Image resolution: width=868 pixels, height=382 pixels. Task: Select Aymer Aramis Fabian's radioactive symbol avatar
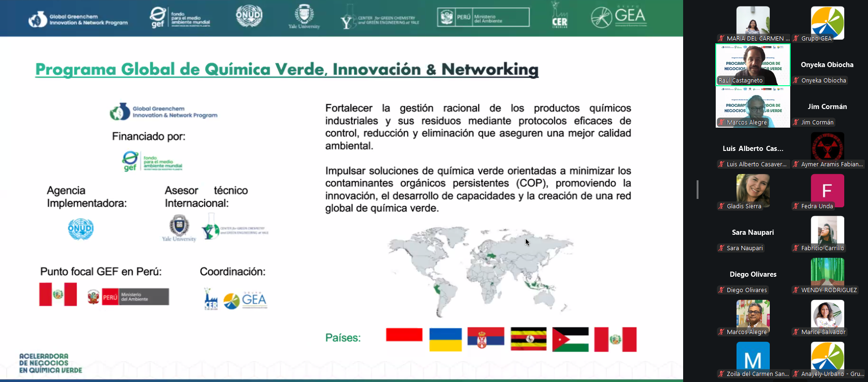(x=827, y=147)
